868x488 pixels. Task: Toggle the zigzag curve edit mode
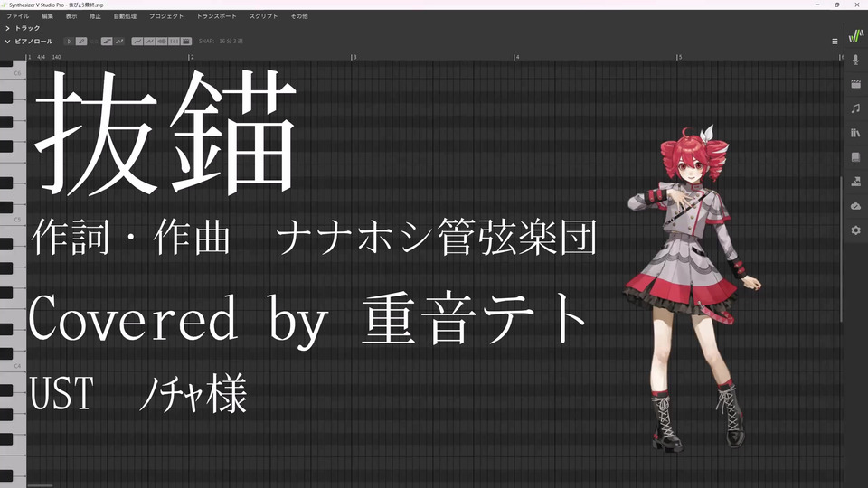(x=149, y=42)
